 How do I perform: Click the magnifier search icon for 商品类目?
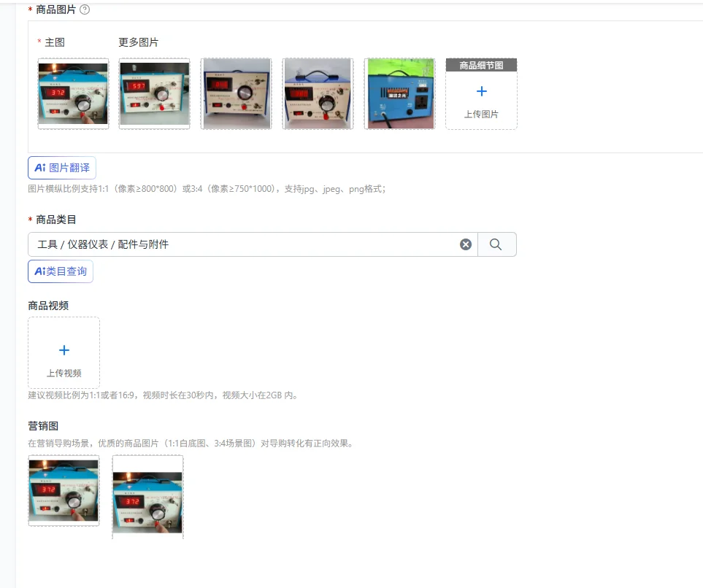click(x=496, y=244)
